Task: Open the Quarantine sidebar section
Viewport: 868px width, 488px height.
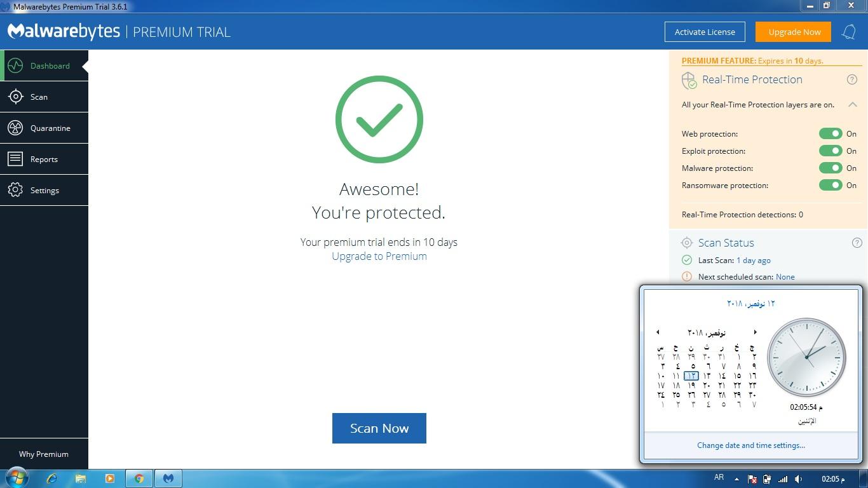Action: point(44,128)
